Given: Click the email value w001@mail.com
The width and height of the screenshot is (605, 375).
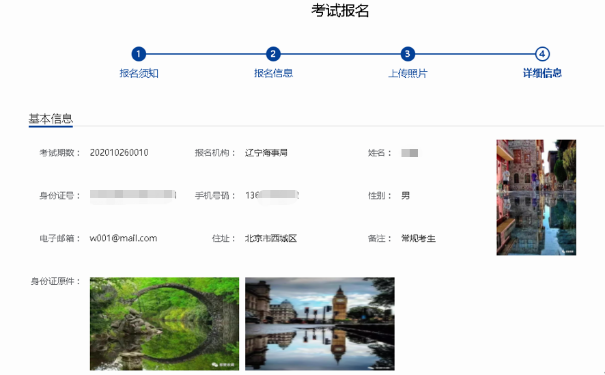Looking at the screenshot, I should [123, 238].
